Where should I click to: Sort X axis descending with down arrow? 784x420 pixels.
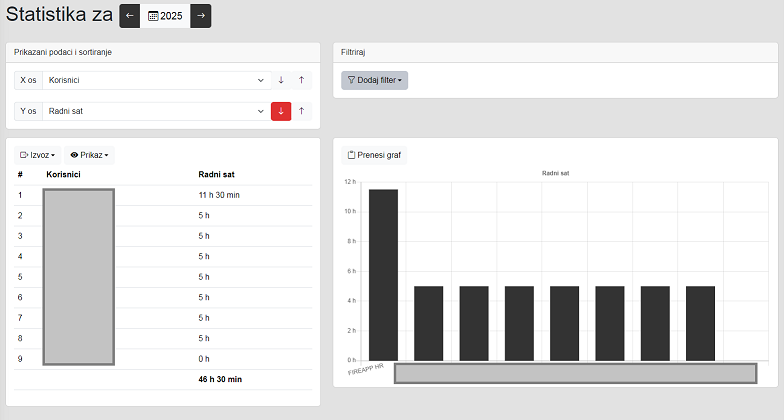[x=281, y=80]
